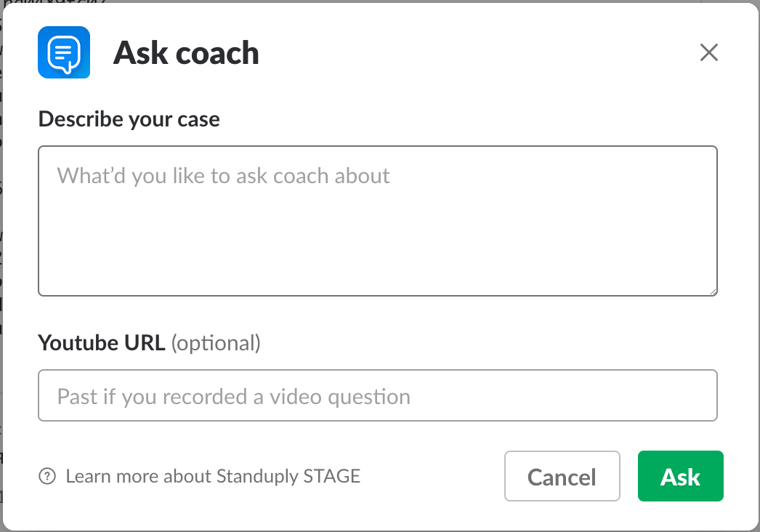Click the "(optional)" hint text
The height and width of the screenshot is (532, 760).
[216, 342]
